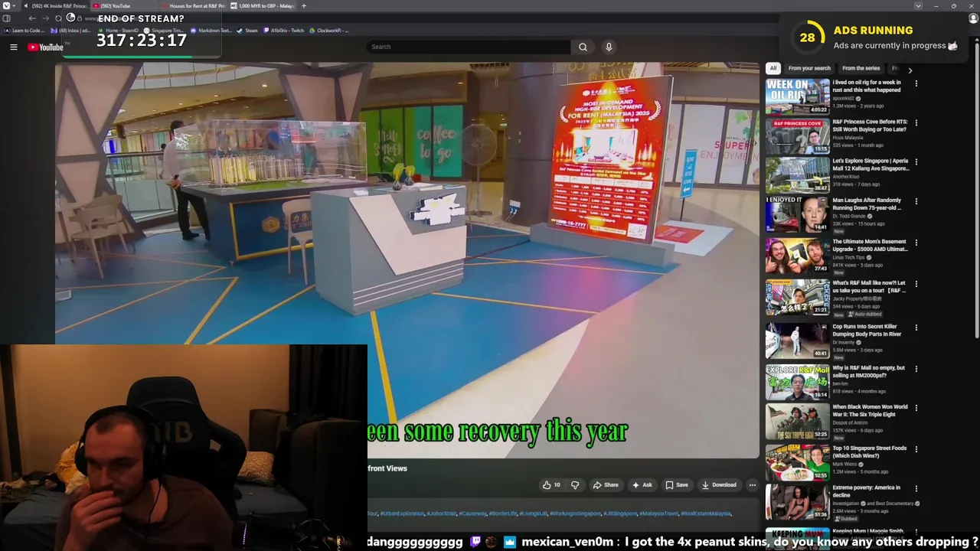Viewport: 980px width, 551px height.
Task: Open Man Laughs After Randomly Running title
Action: (867, 204)
